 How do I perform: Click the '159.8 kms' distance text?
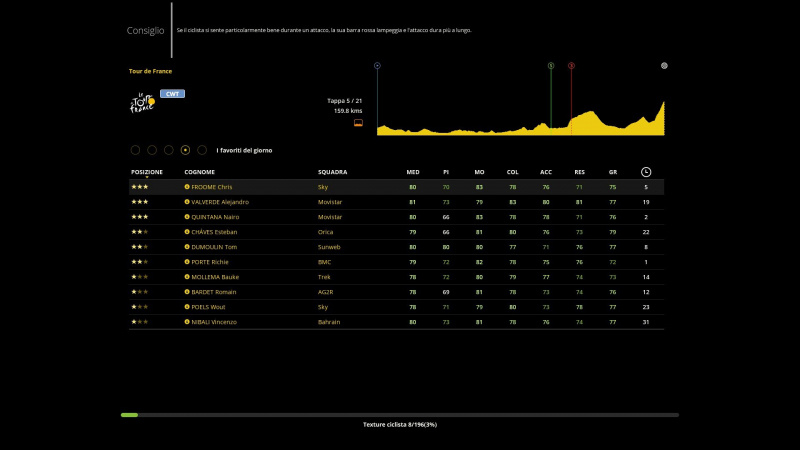348,111
